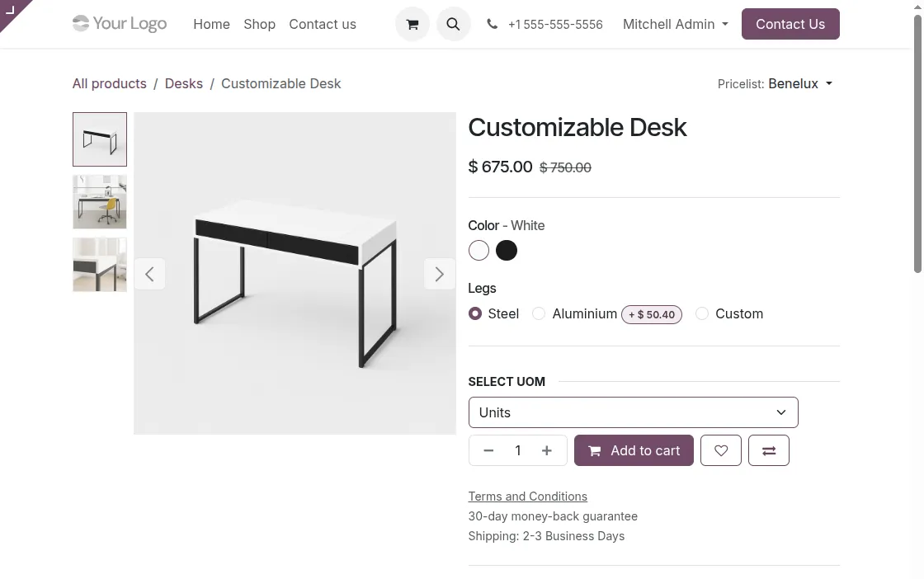
Task: Open the shopping cart icon
Action: [x=412, y=24]
